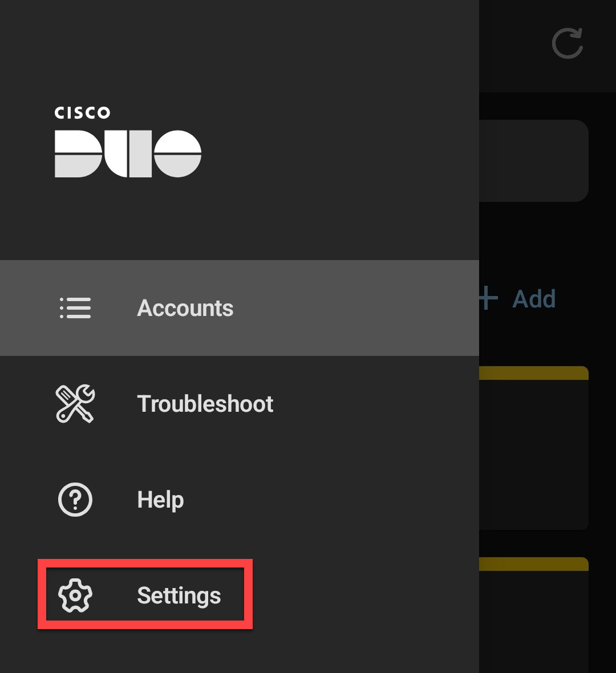Open the Accounts menu item

[185, 308]
